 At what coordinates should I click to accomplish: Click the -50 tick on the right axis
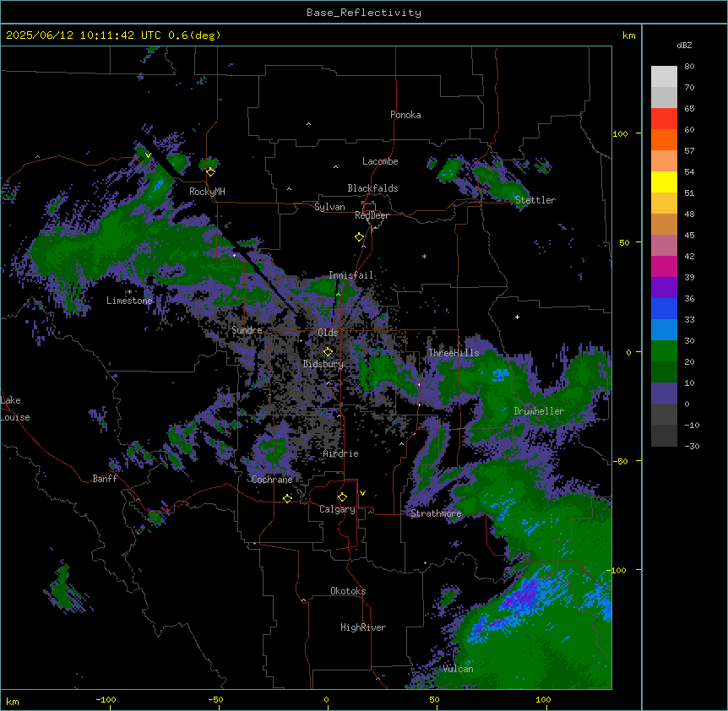coord(620,461)
